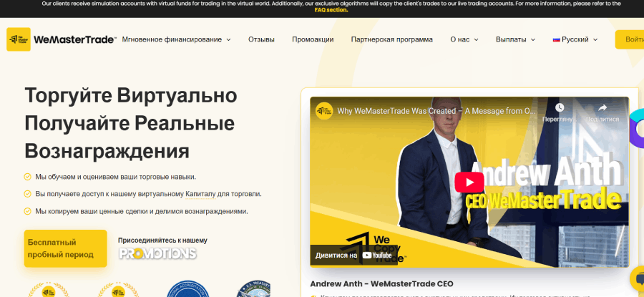Open the channel avatar in video header
Image resolution: width=644 pixels, height=297 pixels.
324,111
